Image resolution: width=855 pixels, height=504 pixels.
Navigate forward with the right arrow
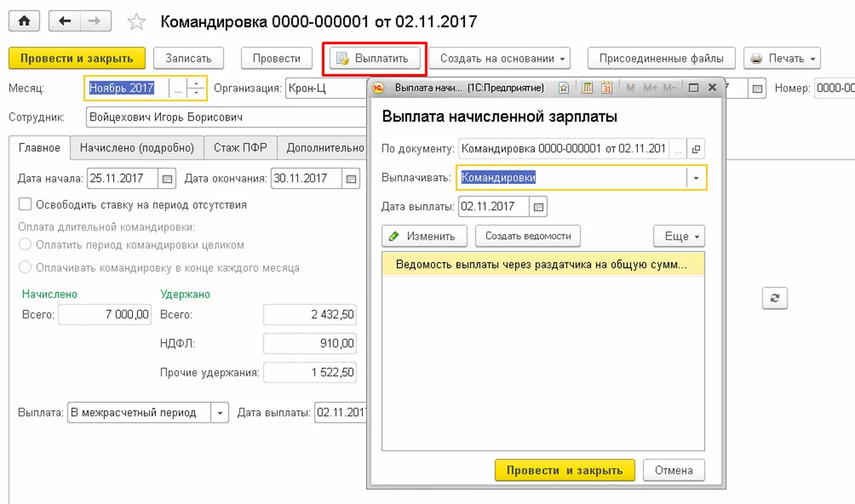pos(94,21)
